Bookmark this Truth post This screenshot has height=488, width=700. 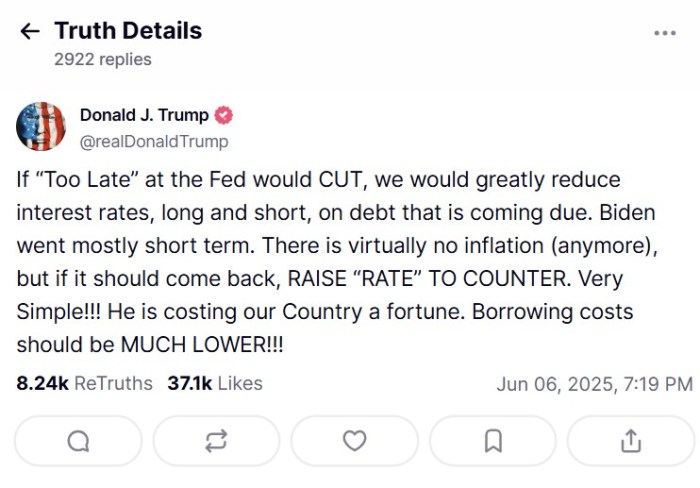pyautogui.click(x=492, y=441)
